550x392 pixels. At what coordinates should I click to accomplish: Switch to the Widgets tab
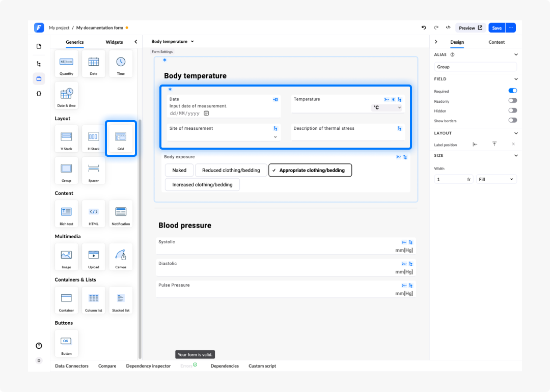click(115, 42)
